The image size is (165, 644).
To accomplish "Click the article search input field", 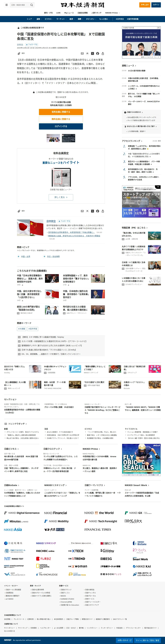I will click(20, 5).
